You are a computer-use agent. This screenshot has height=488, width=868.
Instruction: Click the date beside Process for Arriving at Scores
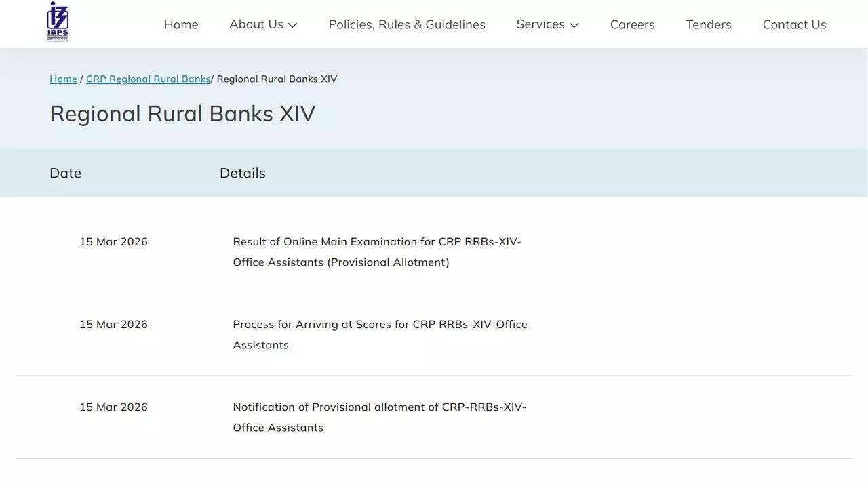tap(113, 324)
